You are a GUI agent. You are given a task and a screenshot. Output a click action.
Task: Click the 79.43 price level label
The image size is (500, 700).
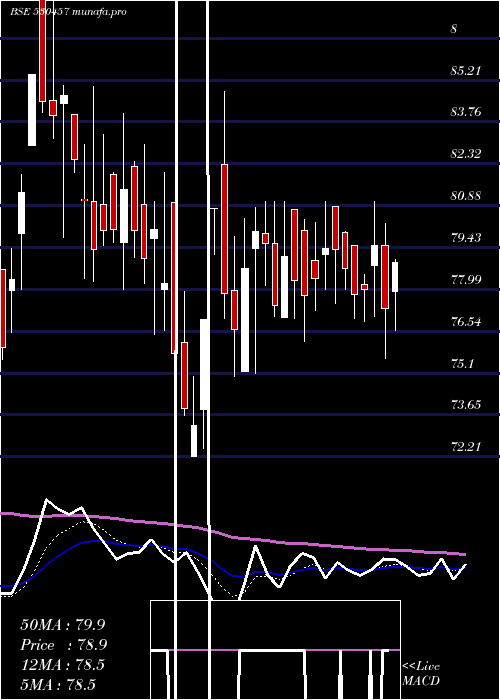point(466,238)
